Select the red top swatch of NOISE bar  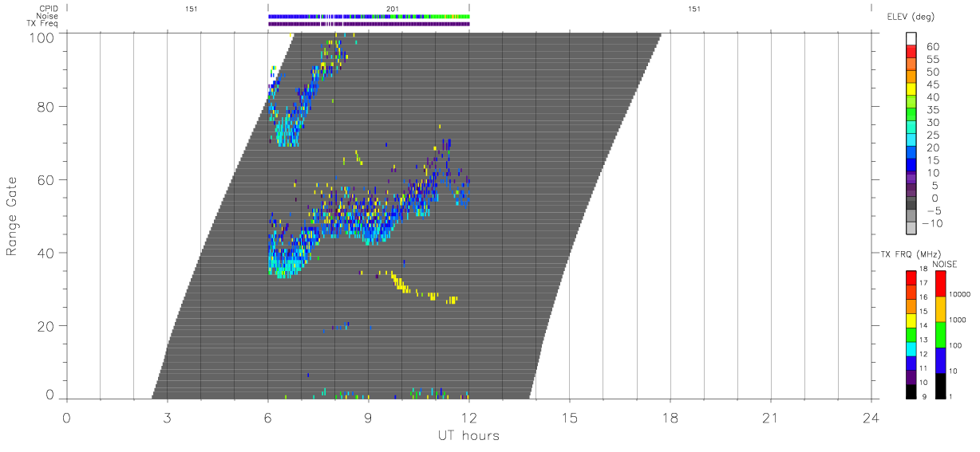(x=940, y=285)
